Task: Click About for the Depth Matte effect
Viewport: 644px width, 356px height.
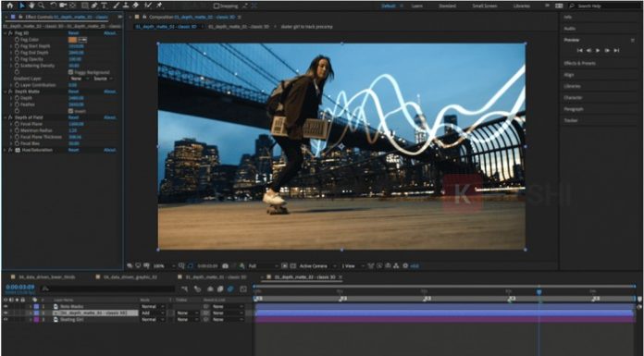Action: coord(110,92)
